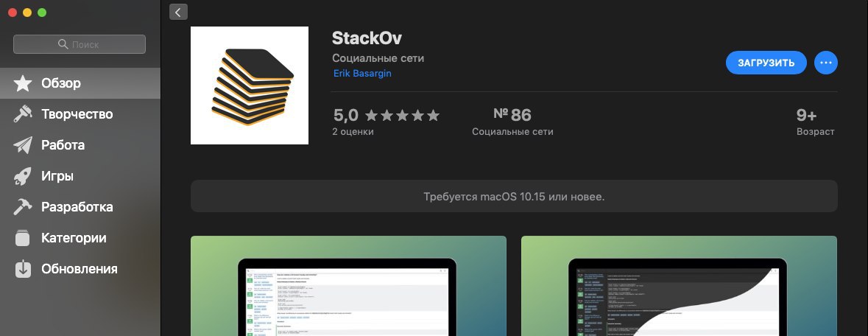Open the second dark-mode screenshot

679,286
